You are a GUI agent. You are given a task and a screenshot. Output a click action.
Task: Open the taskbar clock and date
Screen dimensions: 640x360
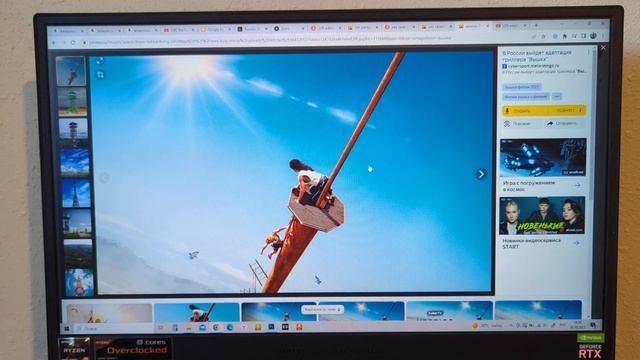click(578, 325)
